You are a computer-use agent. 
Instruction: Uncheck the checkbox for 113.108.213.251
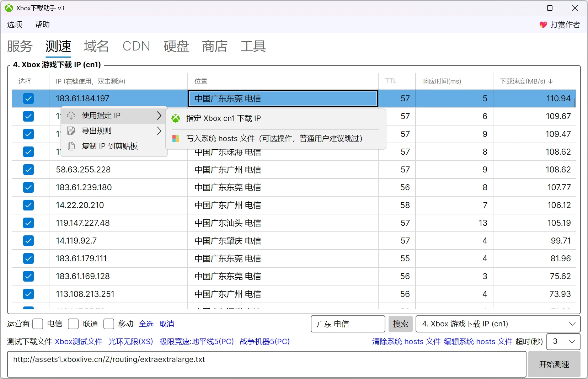28,294
